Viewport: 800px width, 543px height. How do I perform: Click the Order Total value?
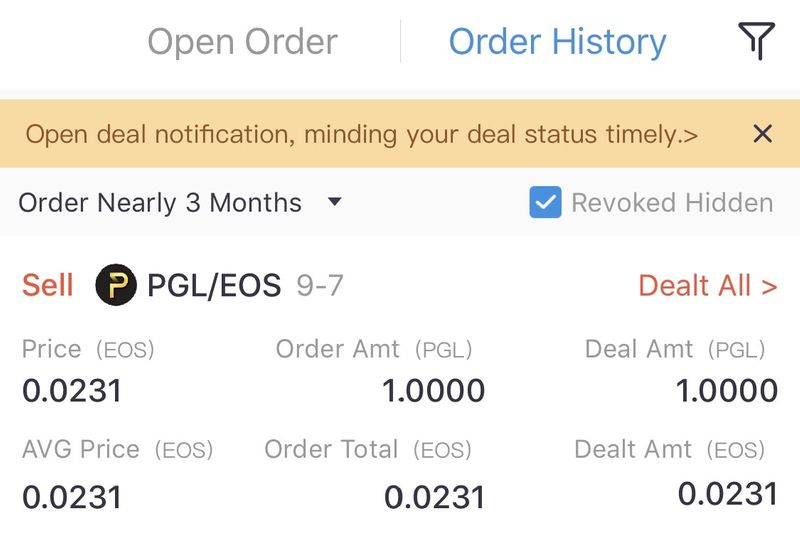coord(434,496)
